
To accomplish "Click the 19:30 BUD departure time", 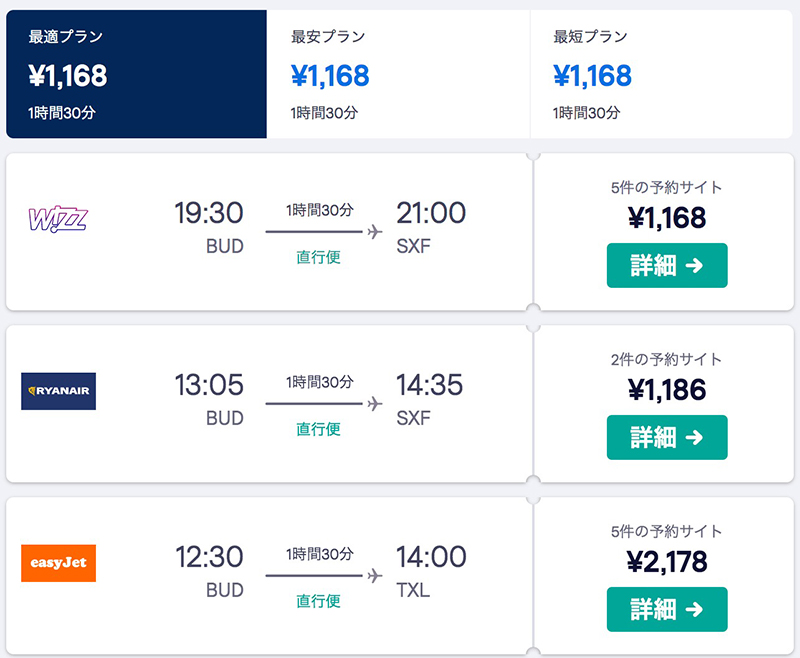I will point(208,213).
